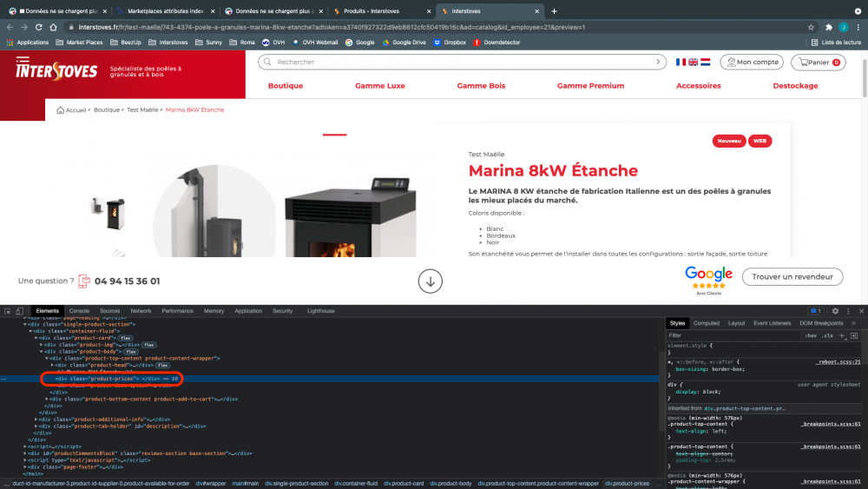
Task: Click the Interstoves logo
Action: pyautogui.click(x=56, y=69)
